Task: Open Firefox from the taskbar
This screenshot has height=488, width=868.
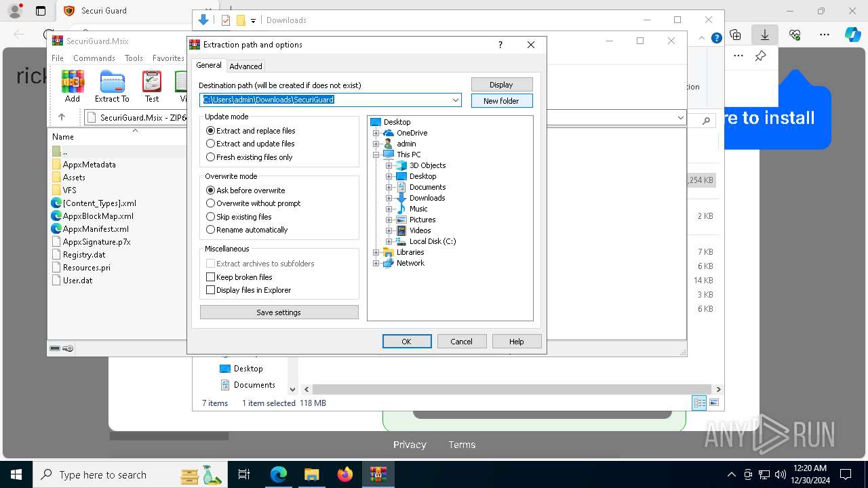Action: tap(345, 474)
